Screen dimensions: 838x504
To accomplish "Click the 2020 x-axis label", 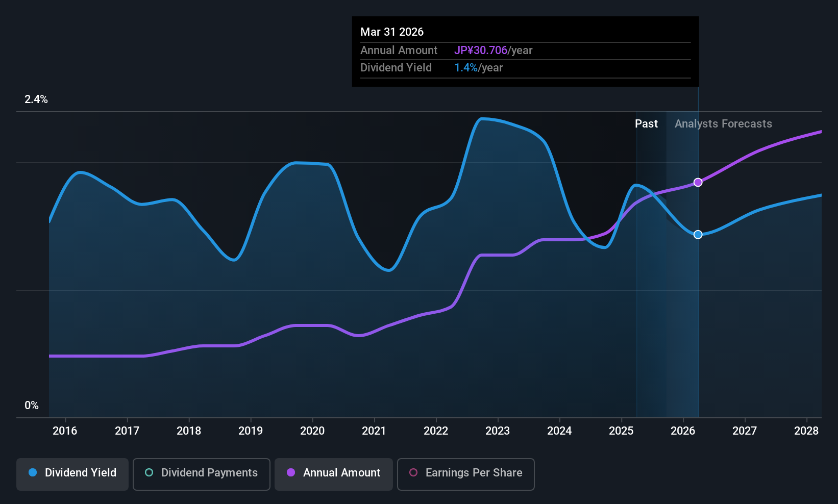I will point(312,431).
